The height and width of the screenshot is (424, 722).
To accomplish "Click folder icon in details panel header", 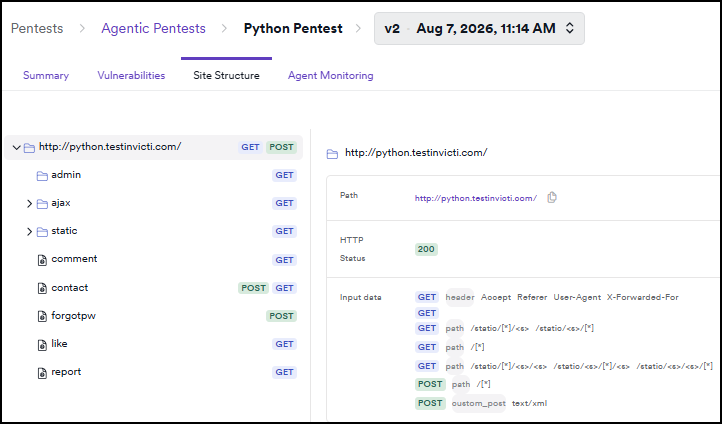I will [332, 154].
